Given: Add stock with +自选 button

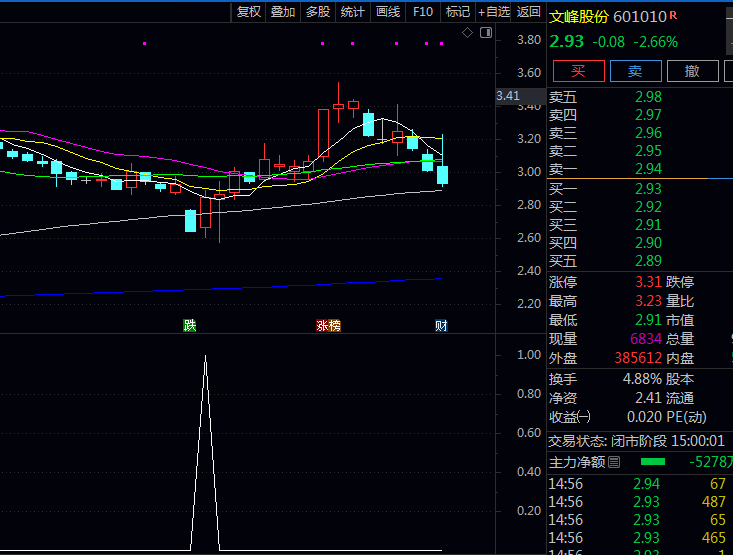Looking at the screenshot, I should [x=494, y=12].
